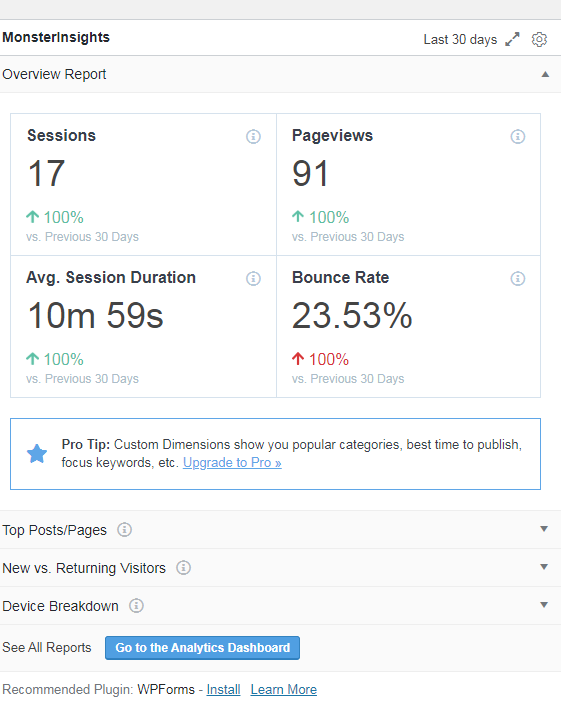Click the MonsterInsights widget title
Screen dimensions: 561x703
[56, 37]
